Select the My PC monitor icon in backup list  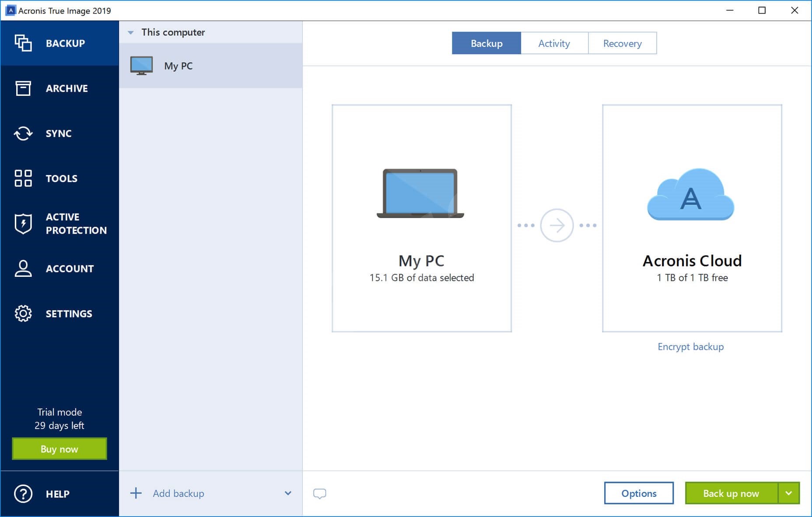[x=141, y=66]
